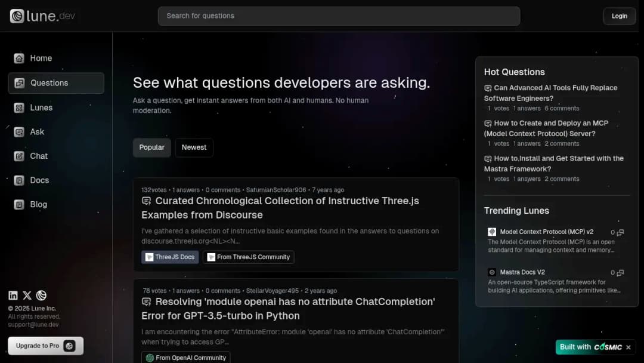Click the Built with Cosmic badge text
The image size is (644, 363).
(x=590, y=347)
